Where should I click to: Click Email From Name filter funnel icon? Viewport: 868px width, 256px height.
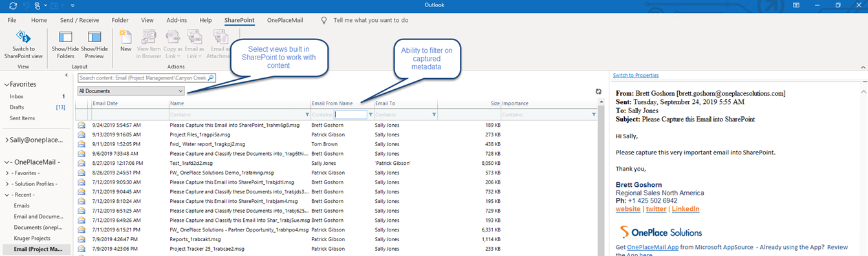[x=370, y=114]
